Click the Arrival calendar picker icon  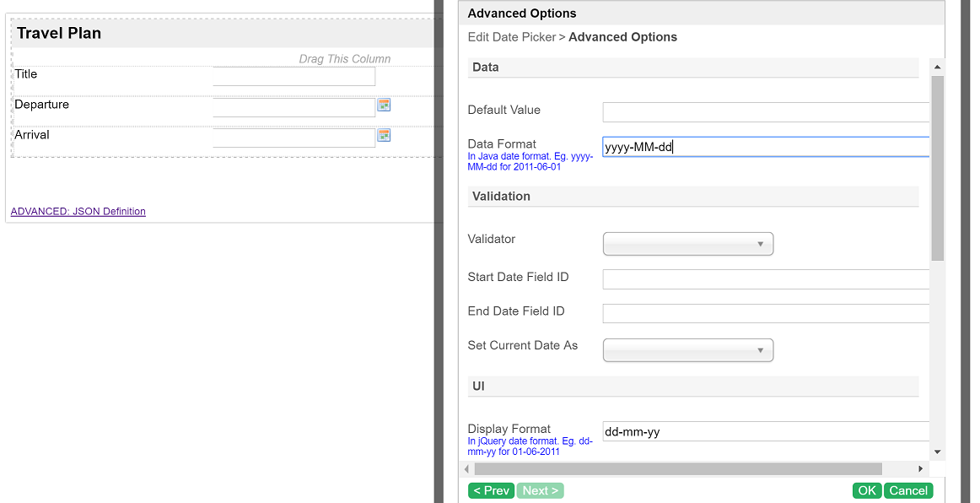pos(384,136)
